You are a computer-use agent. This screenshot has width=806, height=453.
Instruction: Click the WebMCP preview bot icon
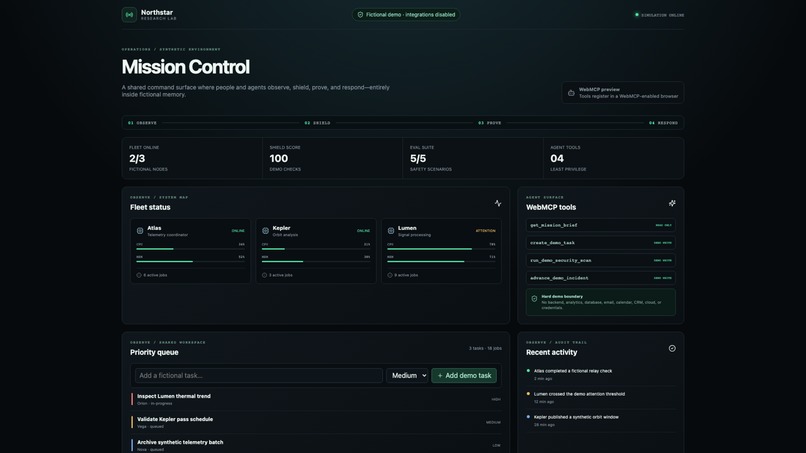click(571, 93)
